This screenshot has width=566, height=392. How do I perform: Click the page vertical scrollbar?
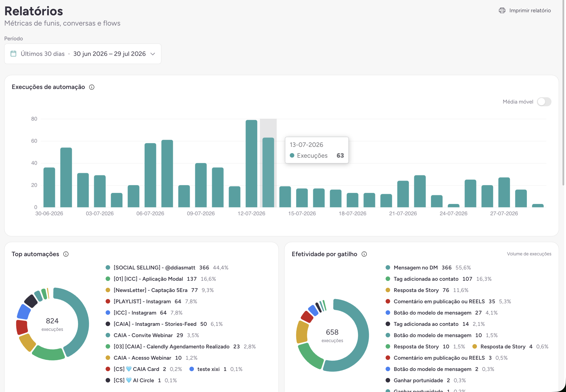pyautogui.click(x=563, y=93)
